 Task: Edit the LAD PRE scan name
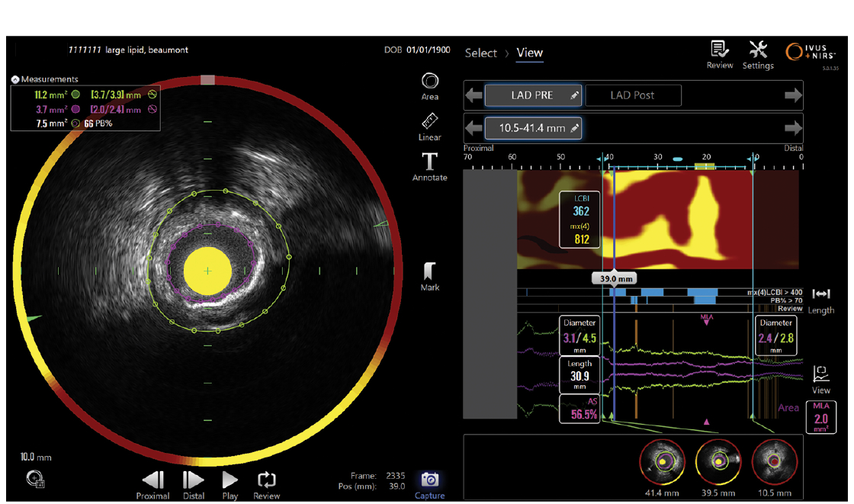pos(575,96)
